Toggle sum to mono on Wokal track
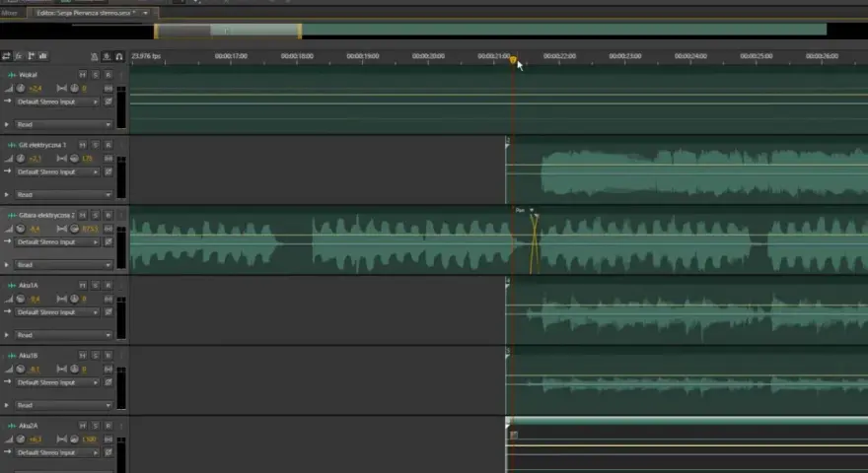The image size is (868, 473). click(x=108, y=88)
